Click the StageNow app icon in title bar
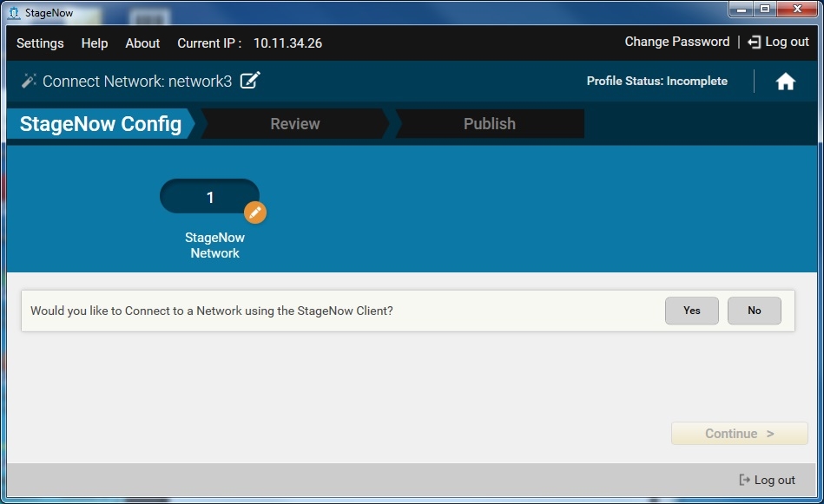 click(x=14, y=12)
